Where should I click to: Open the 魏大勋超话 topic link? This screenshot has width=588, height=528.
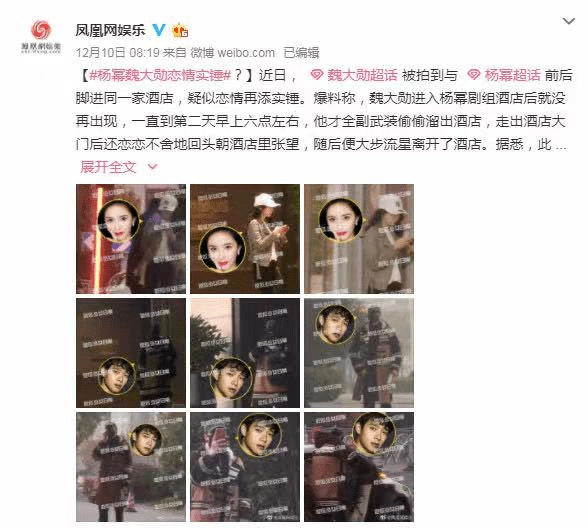pos(362,75)
